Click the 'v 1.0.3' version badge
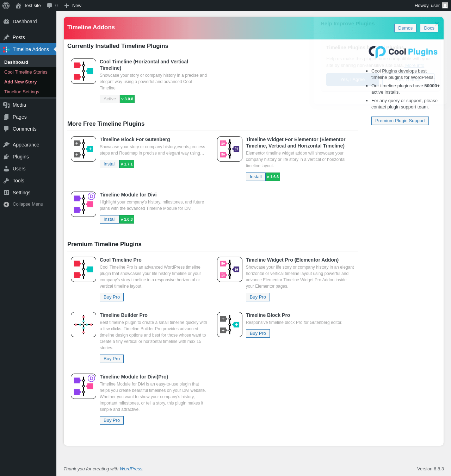451x476 pixels. coord(127,219)
